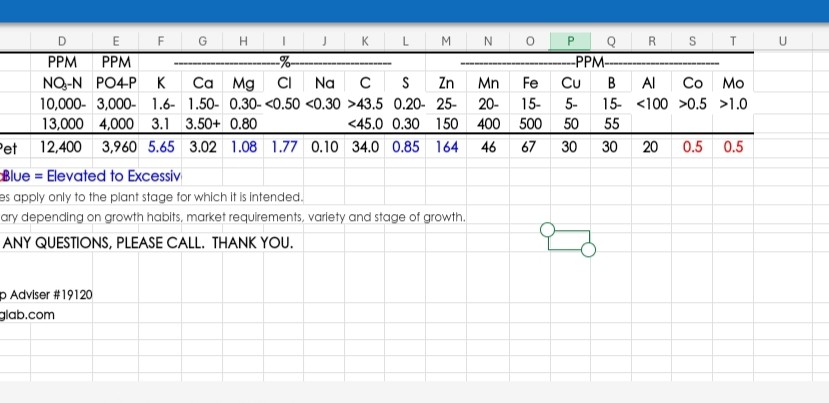Click the 'Adviser #19120' cell

[x=48, y=295]
